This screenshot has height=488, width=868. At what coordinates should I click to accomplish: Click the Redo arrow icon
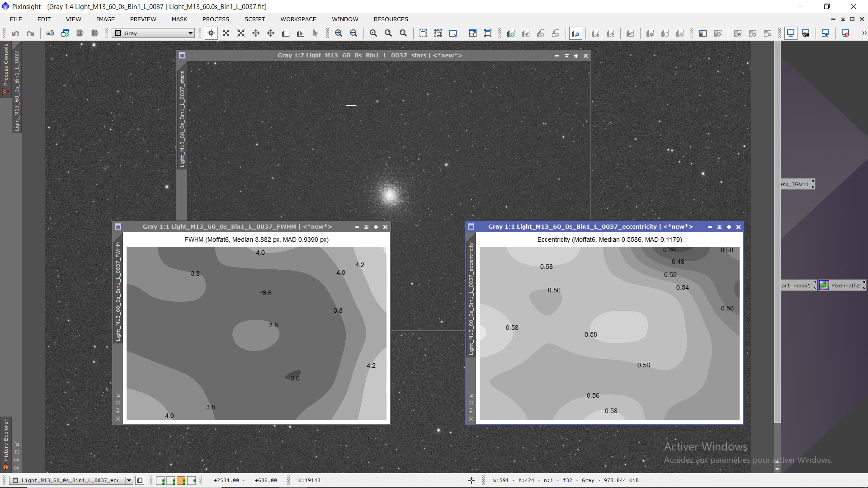click(x=30, y=33)
